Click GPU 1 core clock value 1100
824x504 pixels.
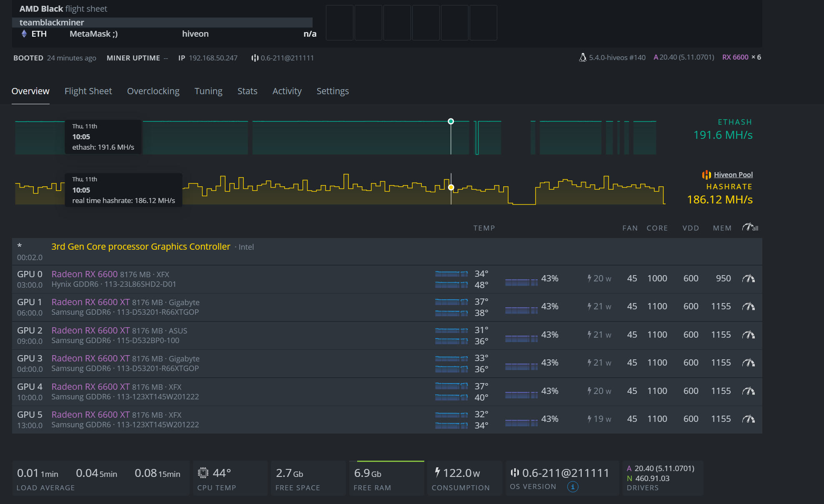tap(657, 306)
